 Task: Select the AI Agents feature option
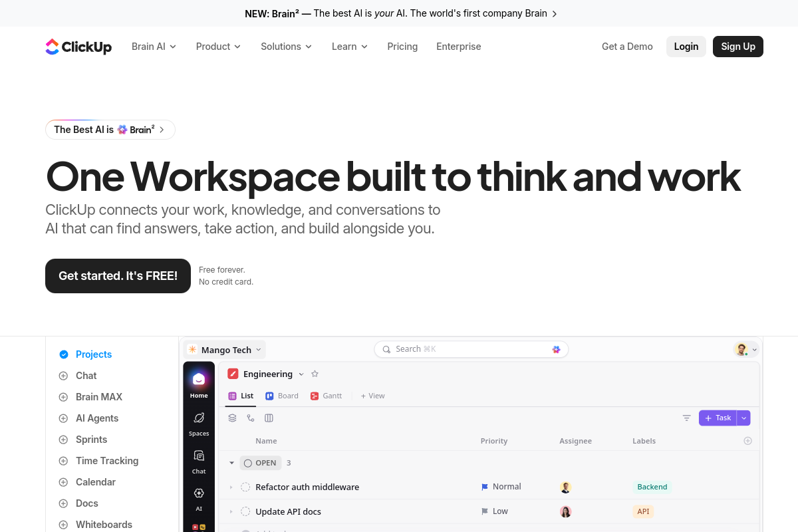[x=88, y=418]
